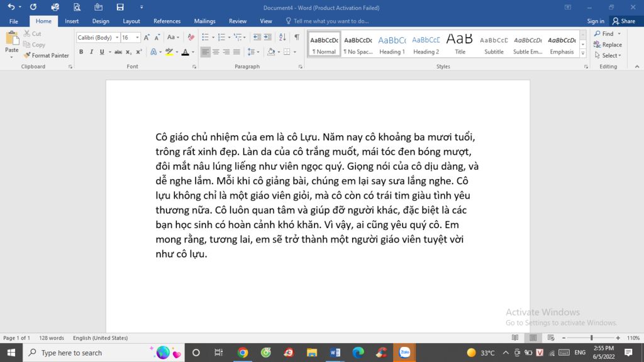The image size is (644, 362).
Task: Open Text Effects and Typography
Action: (x=153, y=52)
